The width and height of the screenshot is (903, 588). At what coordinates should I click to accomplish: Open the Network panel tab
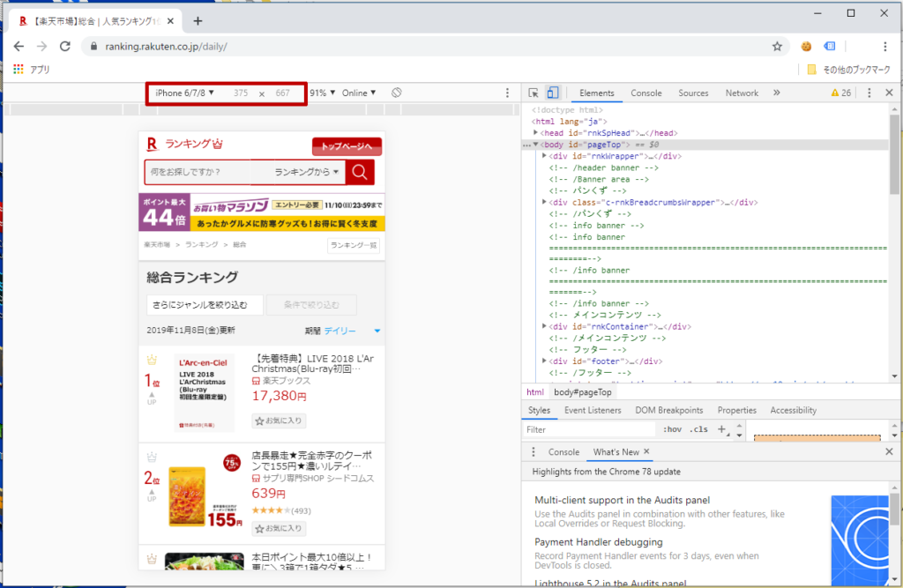click(742, 93)
